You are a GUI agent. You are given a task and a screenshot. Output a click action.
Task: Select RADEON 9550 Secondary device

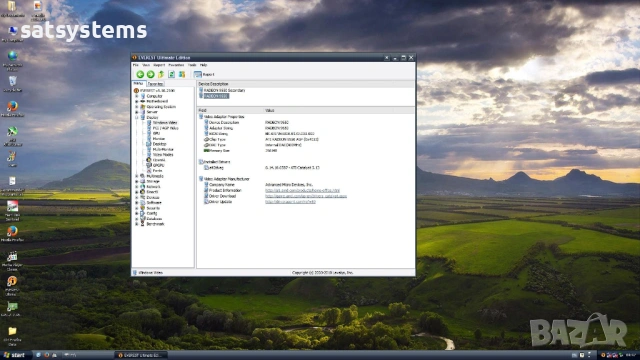point(224,90)
